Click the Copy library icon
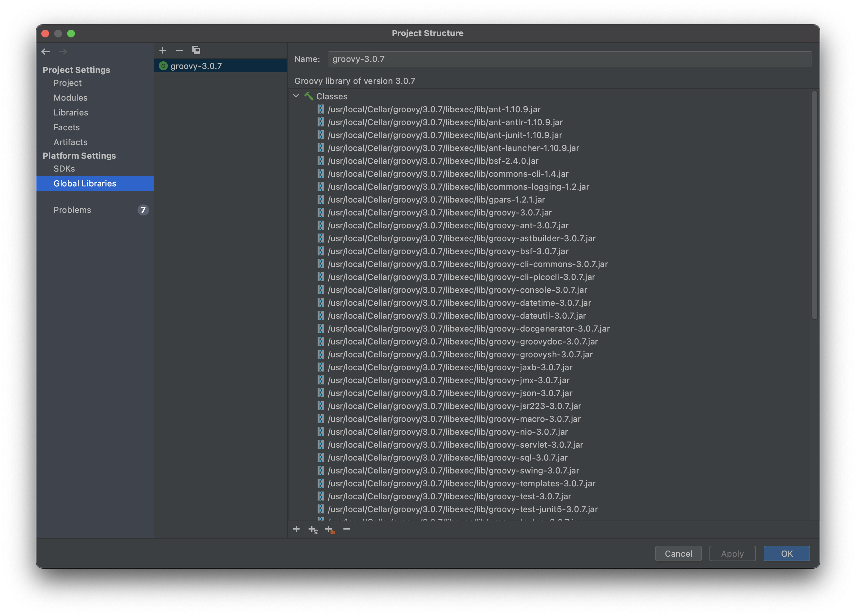Screen dimensions: 856x616 196,50
